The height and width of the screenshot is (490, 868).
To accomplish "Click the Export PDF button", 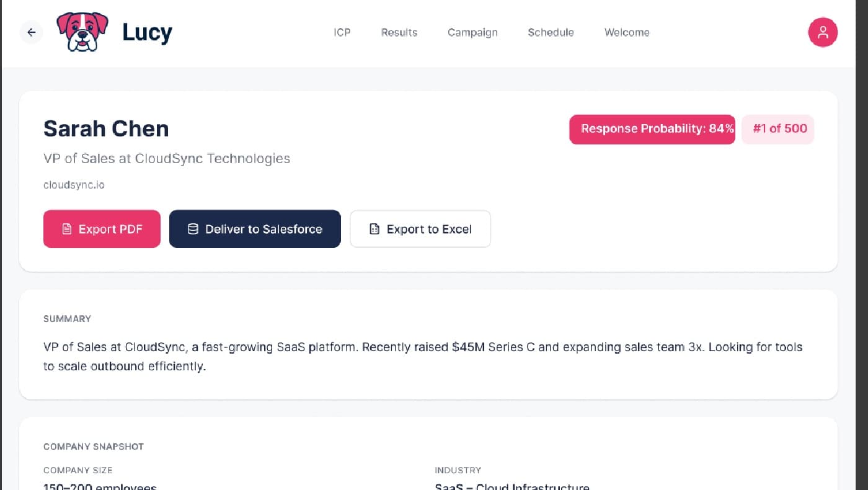I will [102, 229].
